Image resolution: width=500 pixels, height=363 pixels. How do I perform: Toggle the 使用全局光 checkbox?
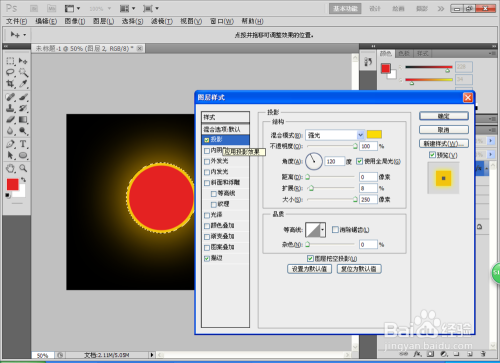click(x=359, y=161)
